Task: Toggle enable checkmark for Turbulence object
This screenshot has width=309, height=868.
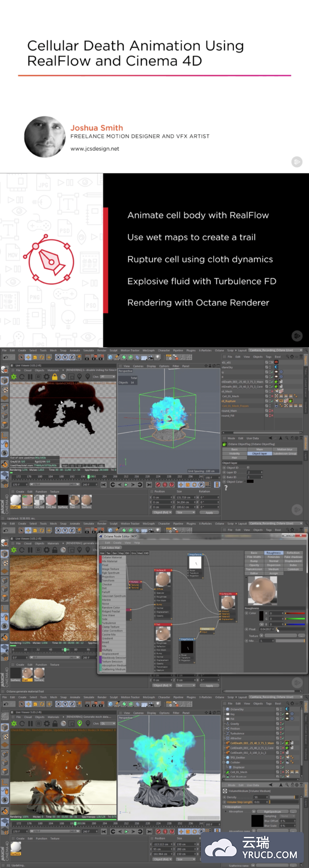Action: click(x=283, y=733)
